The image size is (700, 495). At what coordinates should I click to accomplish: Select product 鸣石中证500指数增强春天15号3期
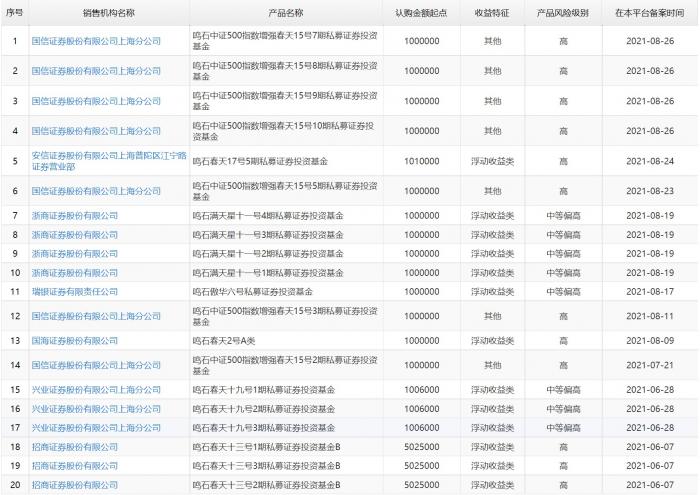pos(285,316)
